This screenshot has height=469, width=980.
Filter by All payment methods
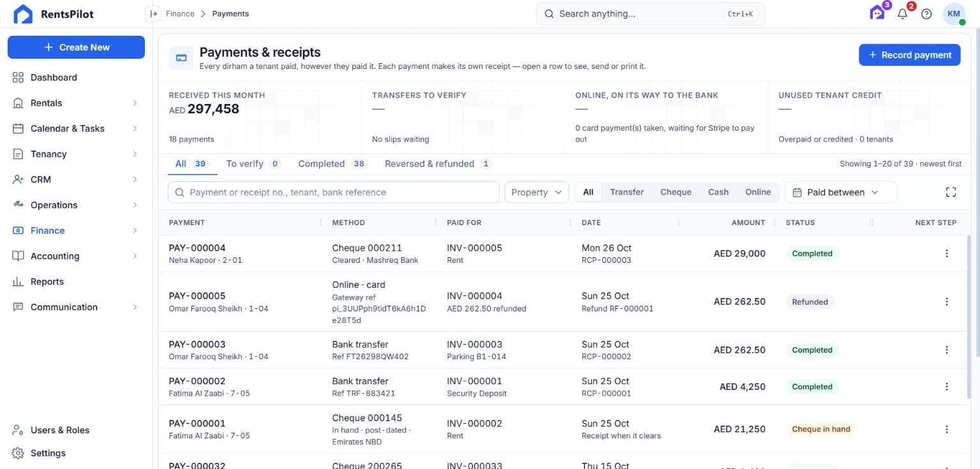pos(588,192)
